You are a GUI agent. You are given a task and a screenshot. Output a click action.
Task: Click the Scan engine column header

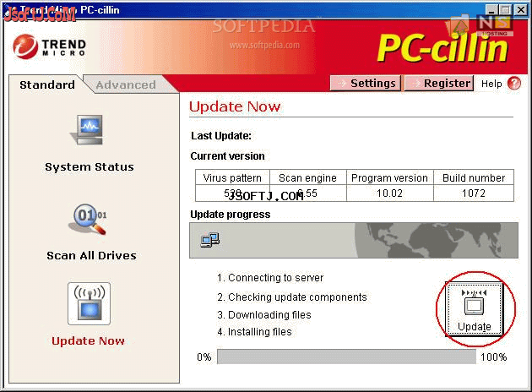[x=307, y=178]
